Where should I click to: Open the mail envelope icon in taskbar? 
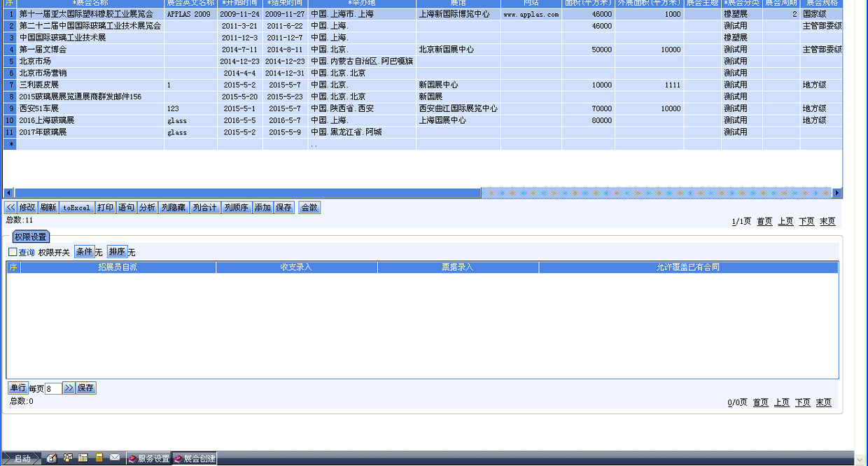click(x=115, y=458)
